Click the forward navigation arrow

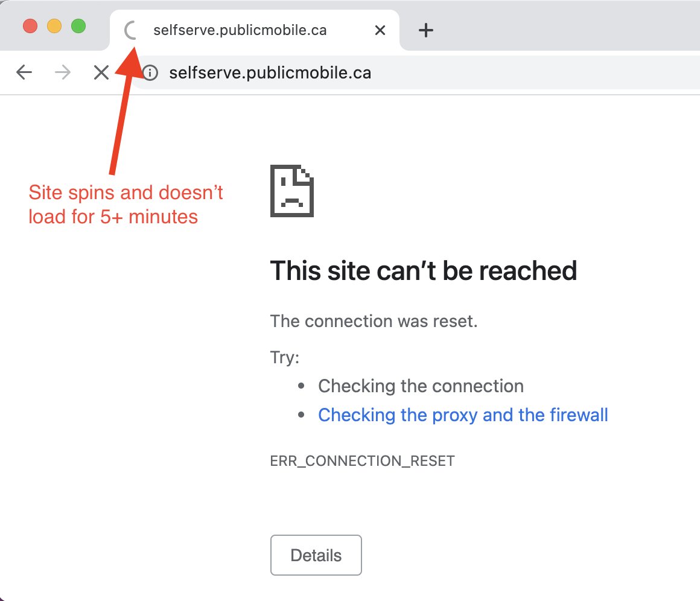click(x=62, y=73)
